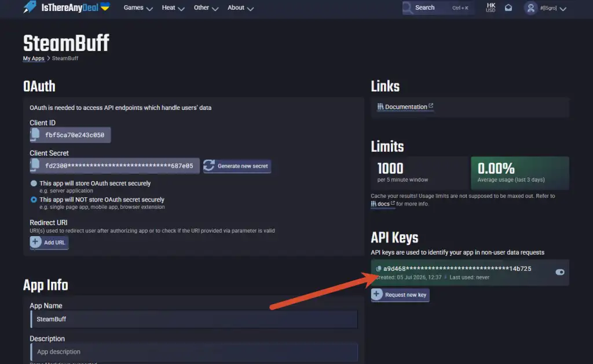This screenshot has width=593, height=364.
Task: Click the masked client secret text
Action: (119, 166)
